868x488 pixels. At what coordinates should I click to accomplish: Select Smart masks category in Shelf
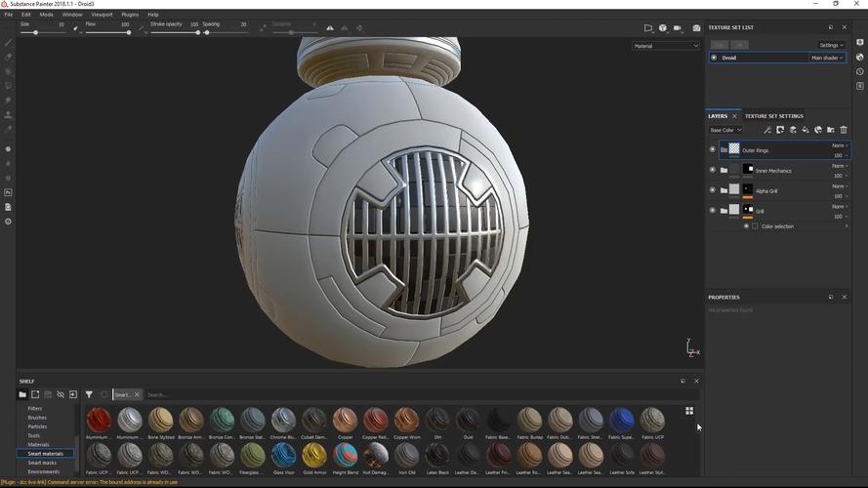click(42, 463)
